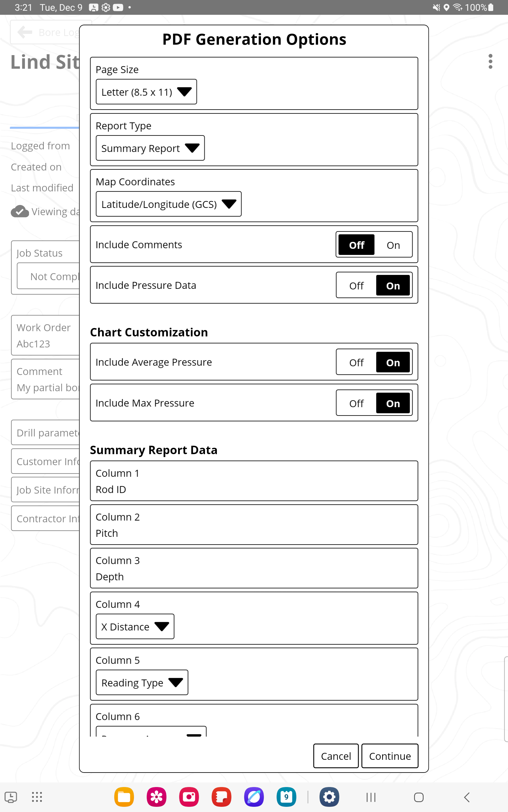This screenshot has width=508, height=812.
Task: Open the My Files folder app
Action: pos(124,797)
